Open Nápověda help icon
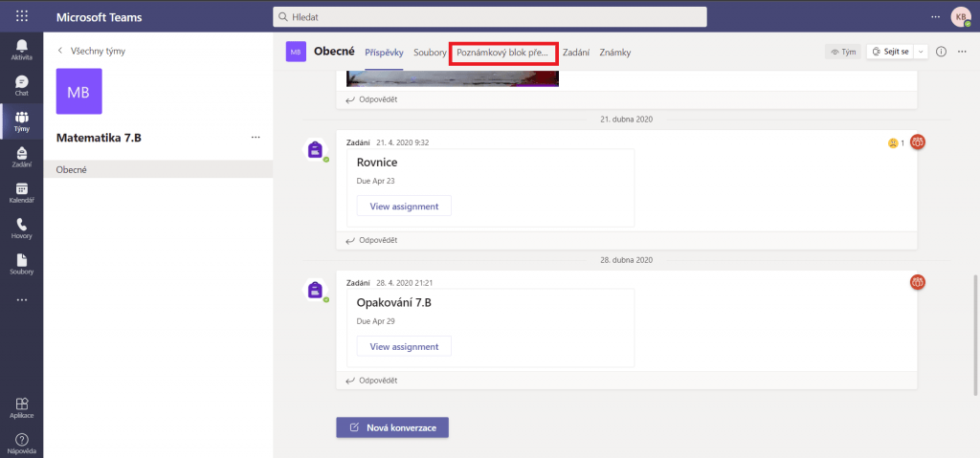This screenshot has width=980, height=458. (21, 443)
